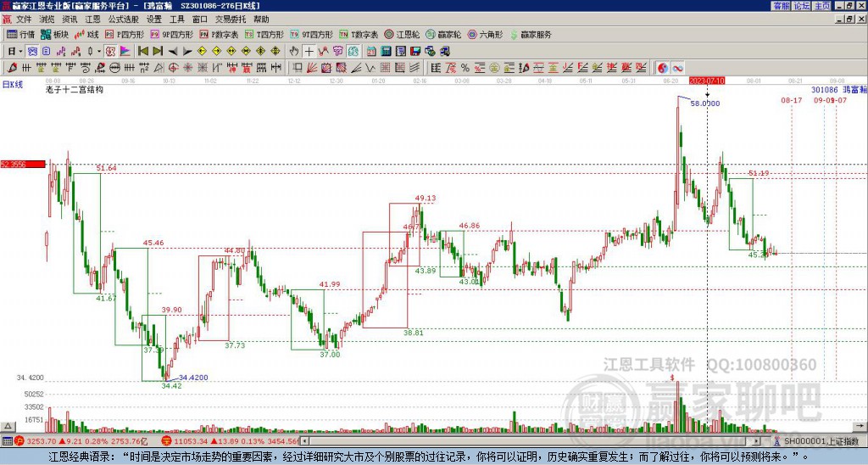Open the 资讯 menu
Image resolution: width=868 pixels, height=465 pixels.
[70, 20]
